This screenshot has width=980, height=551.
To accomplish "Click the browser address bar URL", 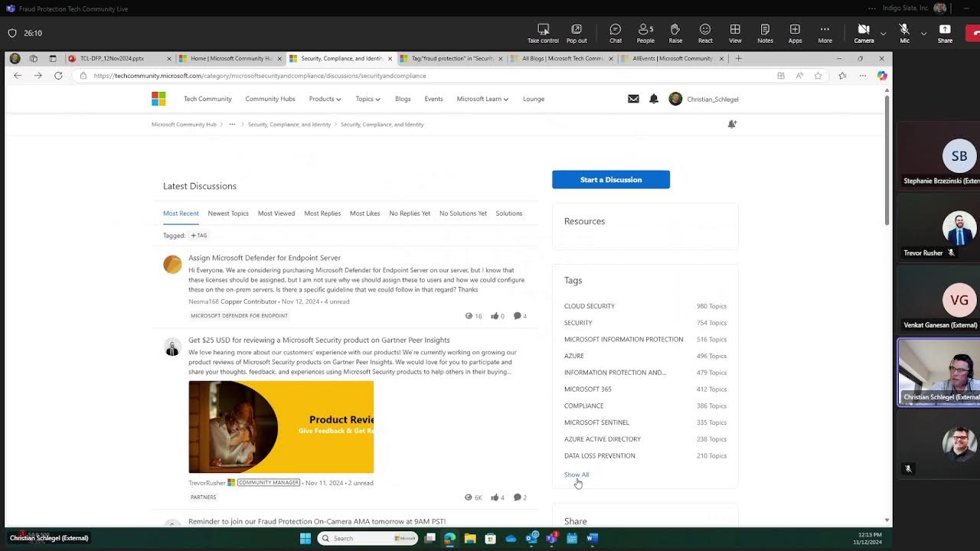I will pos(260,76).
